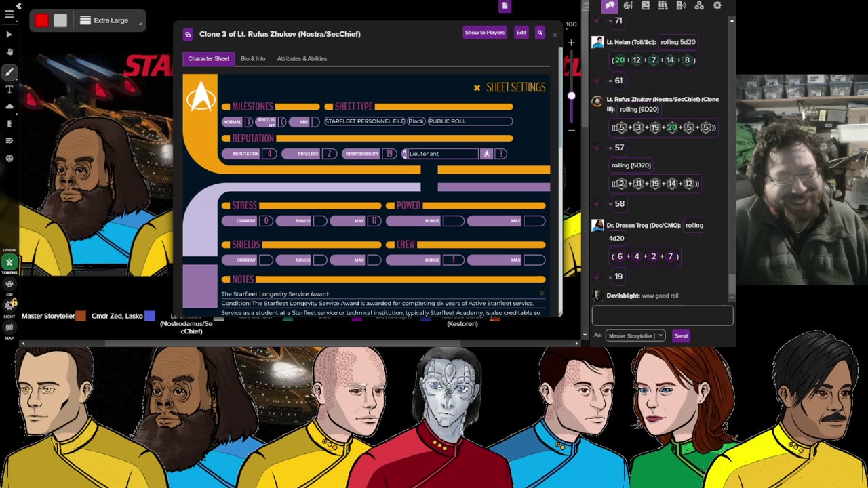Toggle the Sheet Settings panel

509,87
